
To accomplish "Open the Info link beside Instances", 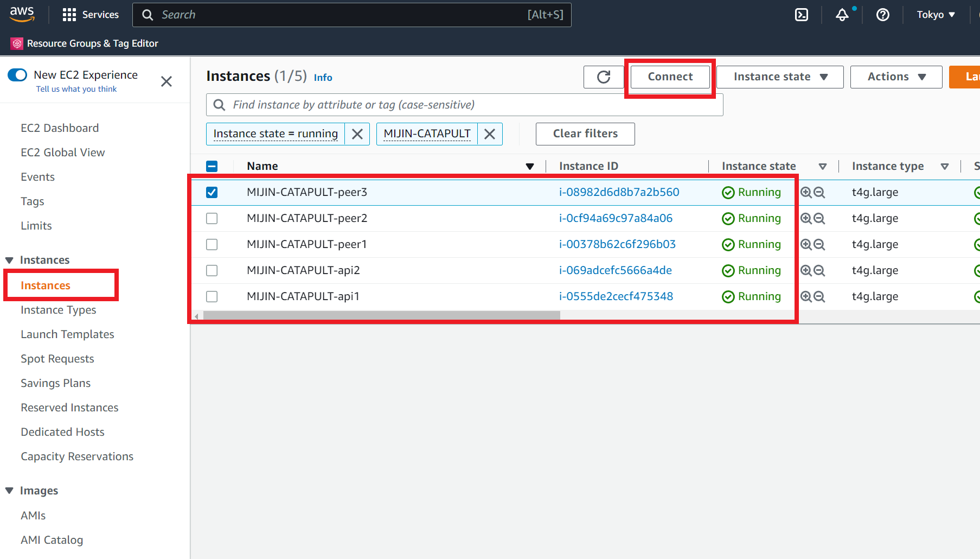I will (323, 78).
